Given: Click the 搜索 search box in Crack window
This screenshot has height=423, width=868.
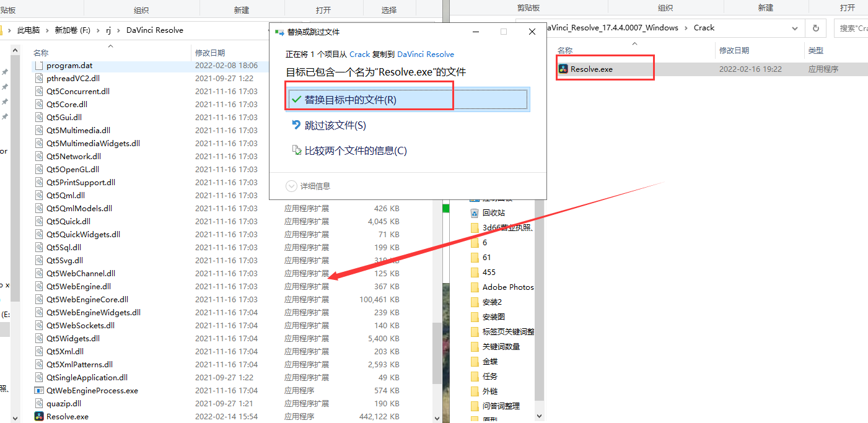Looking at the screenshot, I should tap(851, 28).
